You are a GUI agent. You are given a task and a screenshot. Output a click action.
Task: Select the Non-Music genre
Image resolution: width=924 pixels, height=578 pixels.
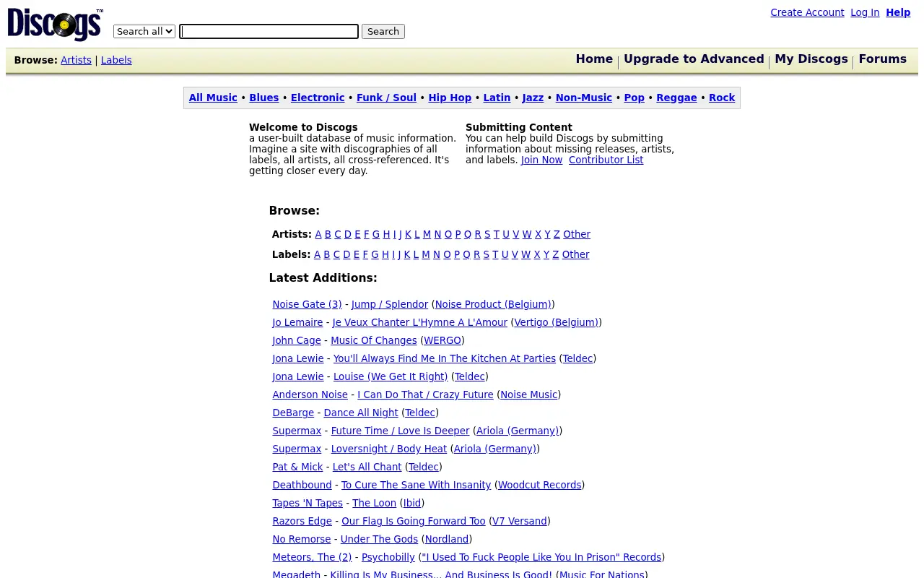click(x=584, y=98)
